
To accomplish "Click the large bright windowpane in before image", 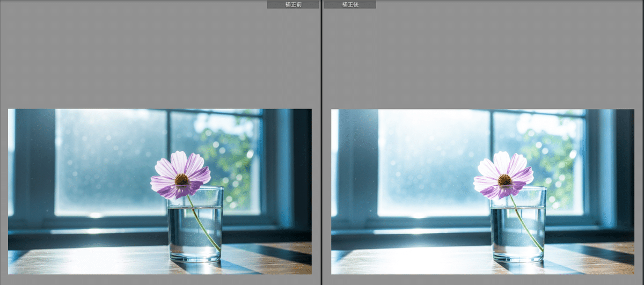I will [110, 161].
